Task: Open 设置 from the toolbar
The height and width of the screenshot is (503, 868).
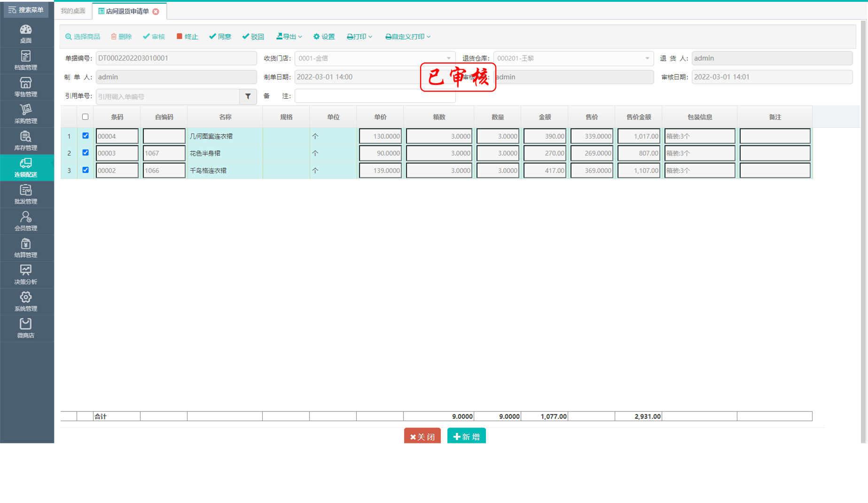Action: click(324, 37)
